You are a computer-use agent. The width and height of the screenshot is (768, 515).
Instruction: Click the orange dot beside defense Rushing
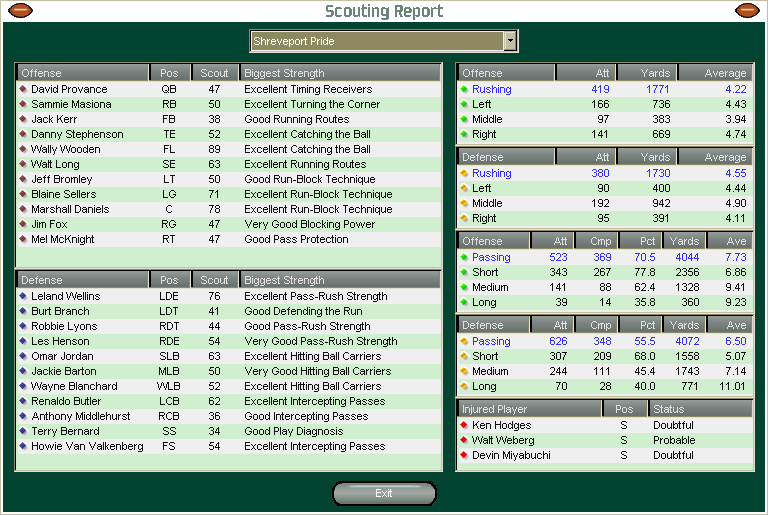[464, 174]
